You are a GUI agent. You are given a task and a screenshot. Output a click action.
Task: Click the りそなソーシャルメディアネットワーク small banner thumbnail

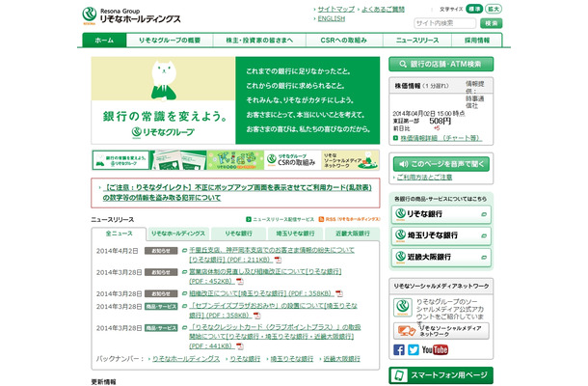[x=350, y=160]
